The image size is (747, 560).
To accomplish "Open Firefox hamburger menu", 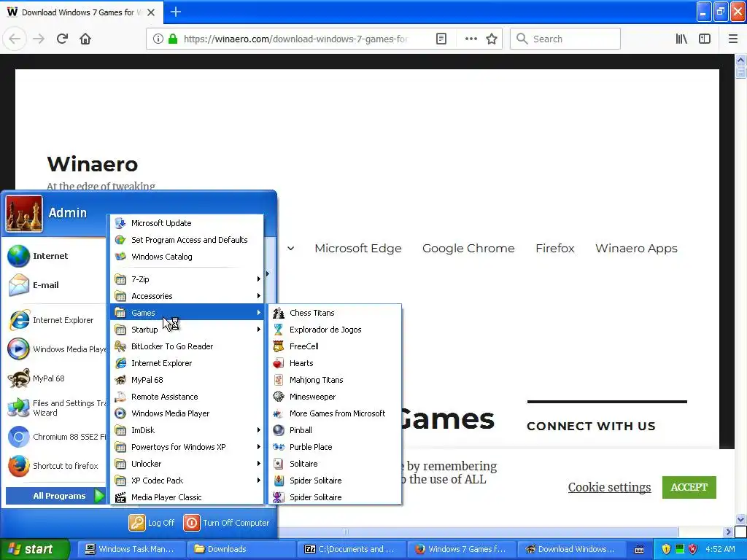I will [732, 39].
